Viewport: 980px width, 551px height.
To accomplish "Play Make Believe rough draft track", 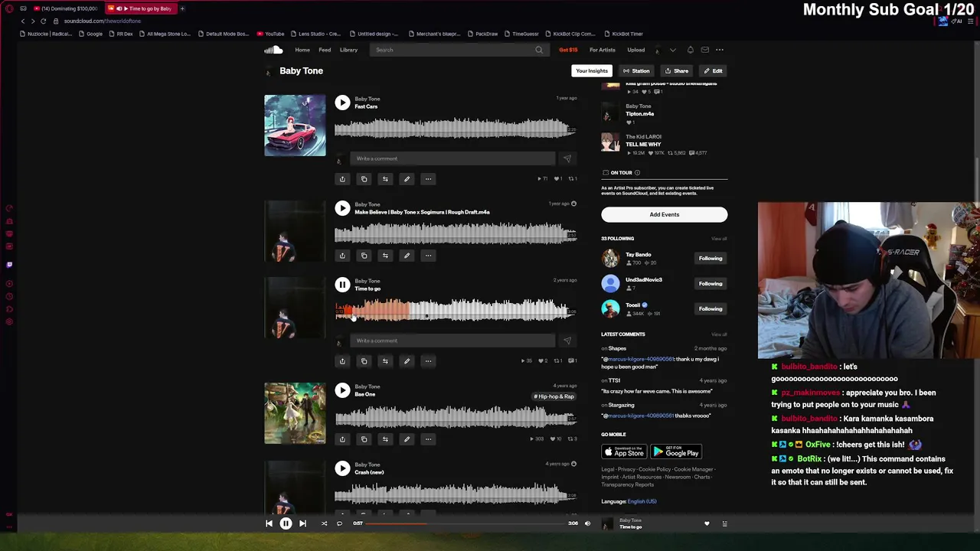I will point(342,208).
